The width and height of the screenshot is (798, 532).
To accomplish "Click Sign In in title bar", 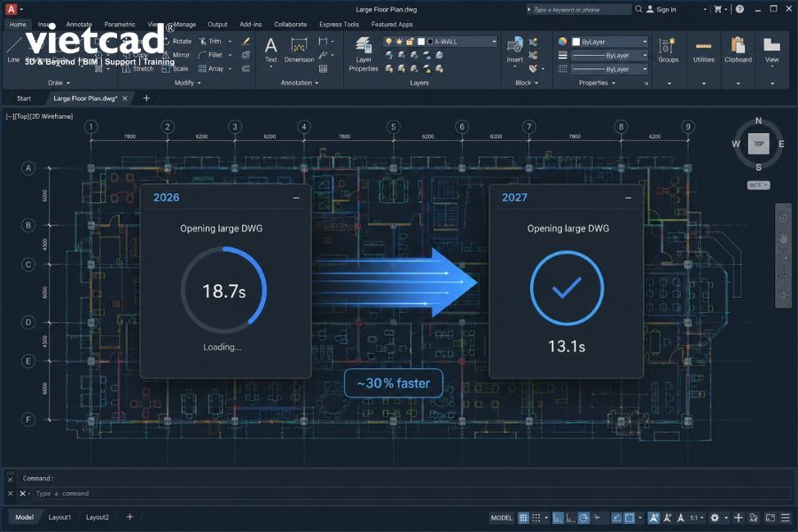I will point(661,9).
